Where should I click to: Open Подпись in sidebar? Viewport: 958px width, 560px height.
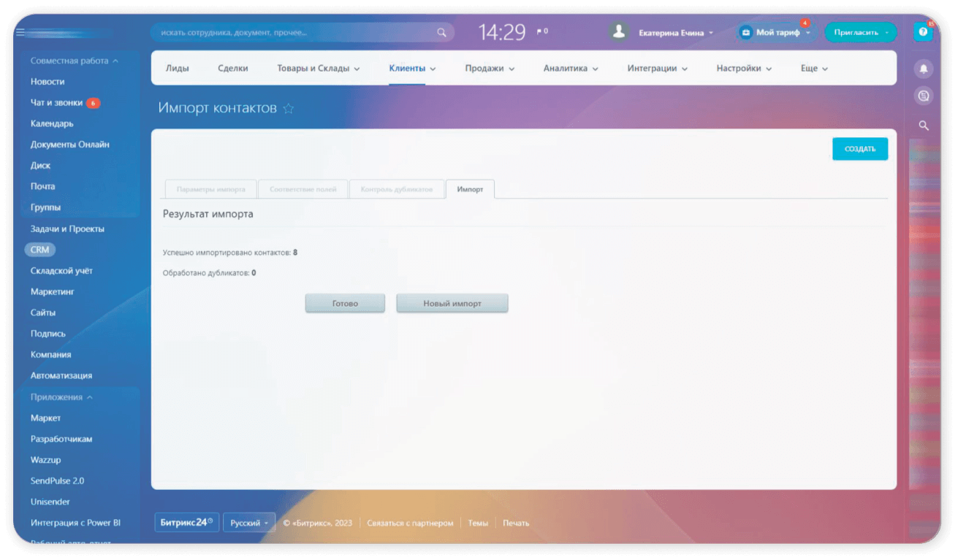click(x=48, y=334)
